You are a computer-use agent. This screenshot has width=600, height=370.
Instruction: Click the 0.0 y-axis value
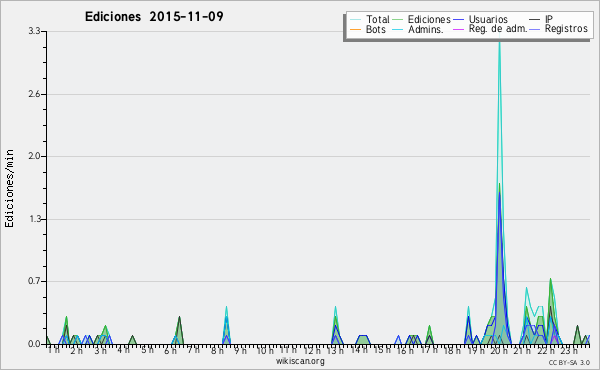pyautogui.click(x=34, y=344)
